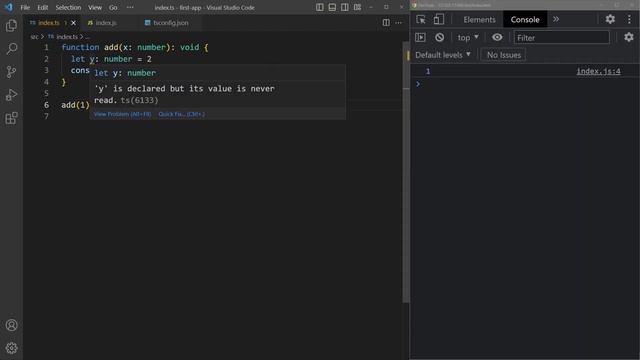Open the Customize Layout icon
This screenshot has height=360, width=640.
point(357,7)
